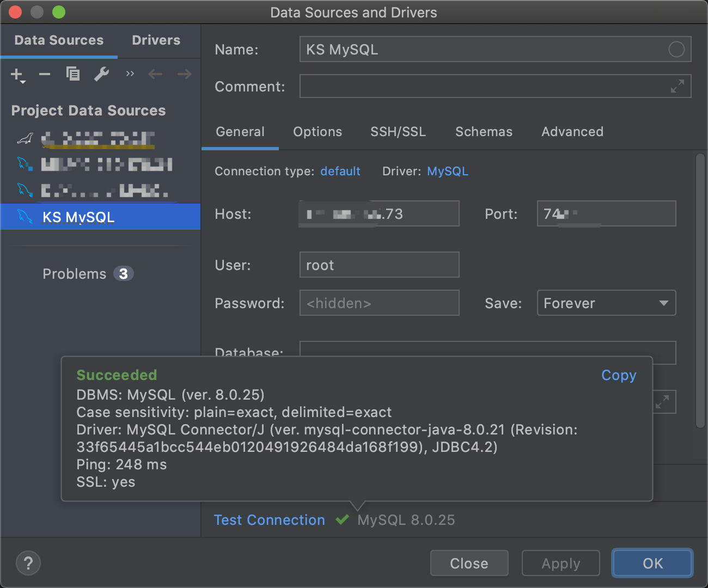Open the SSH/SSL tab

tap(398, 132)
